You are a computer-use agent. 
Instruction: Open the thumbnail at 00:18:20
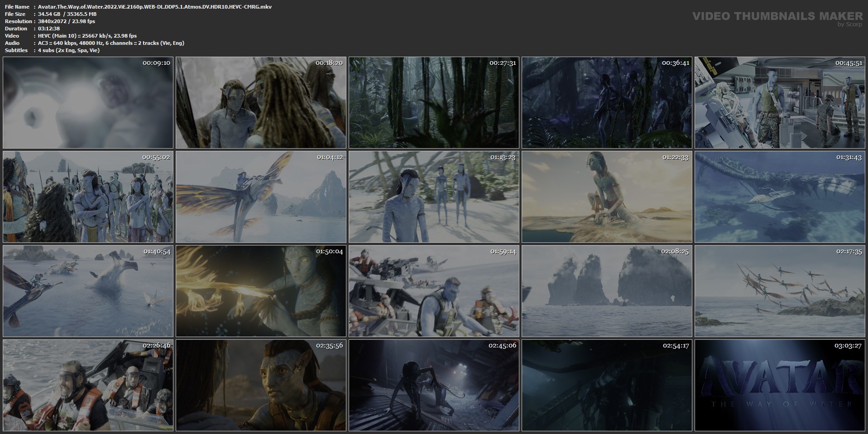click(261, 103)
